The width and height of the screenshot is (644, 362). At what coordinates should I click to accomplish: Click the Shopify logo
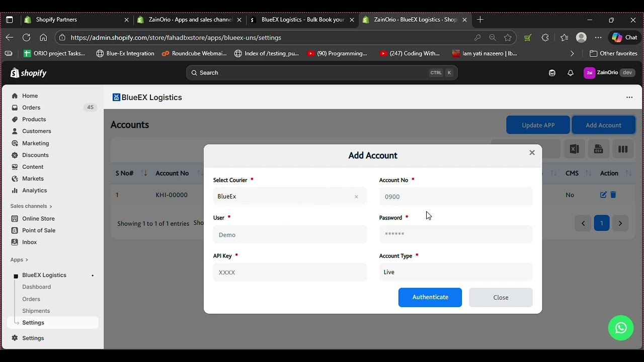point(29,73)
